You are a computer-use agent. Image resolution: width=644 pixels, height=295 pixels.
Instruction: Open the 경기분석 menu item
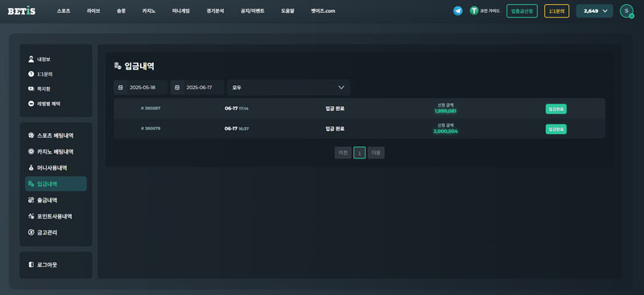point(215,11)
